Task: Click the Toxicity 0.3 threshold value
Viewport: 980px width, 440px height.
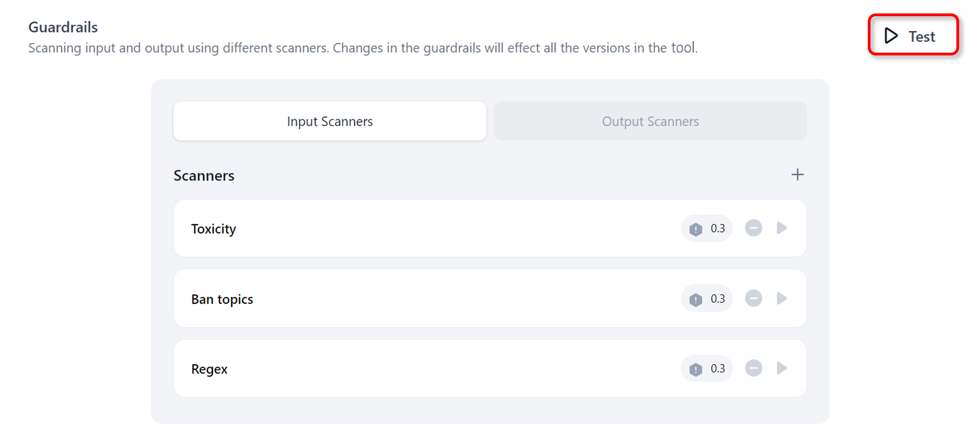Action: pyautogui.click(x=717, y=228)
